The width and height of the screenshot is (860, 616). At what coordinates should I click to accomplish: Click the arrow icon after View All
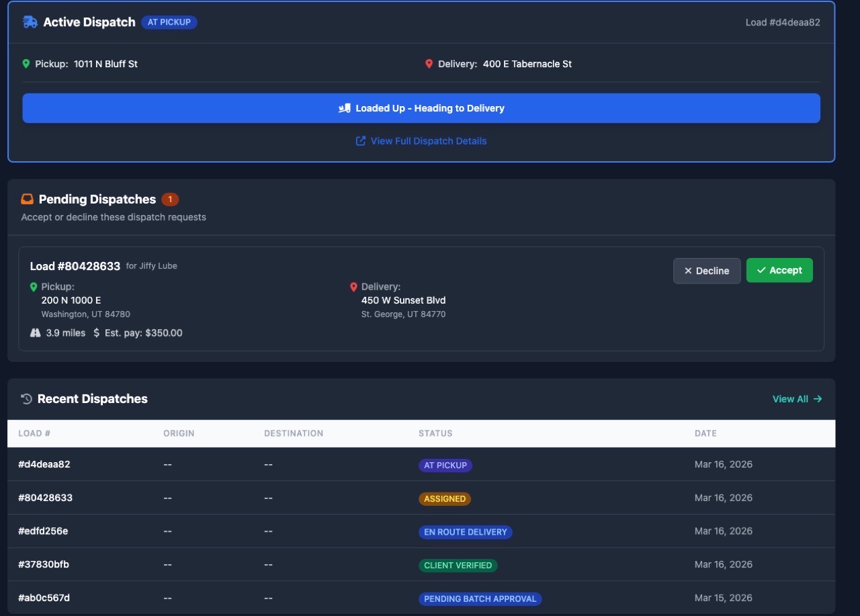click(818, 399)
